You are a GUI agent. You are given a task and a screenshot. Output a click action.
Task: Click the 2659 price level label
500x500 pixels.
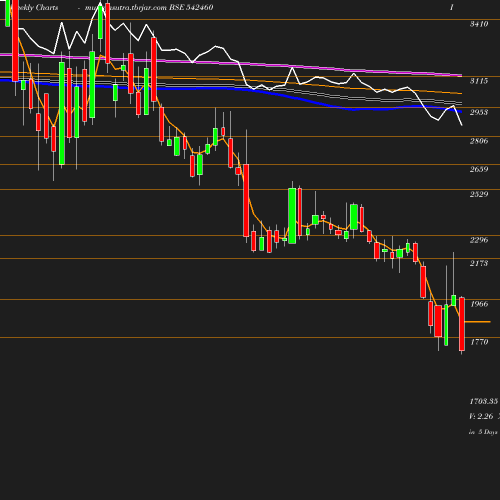[x=479, y=169]
